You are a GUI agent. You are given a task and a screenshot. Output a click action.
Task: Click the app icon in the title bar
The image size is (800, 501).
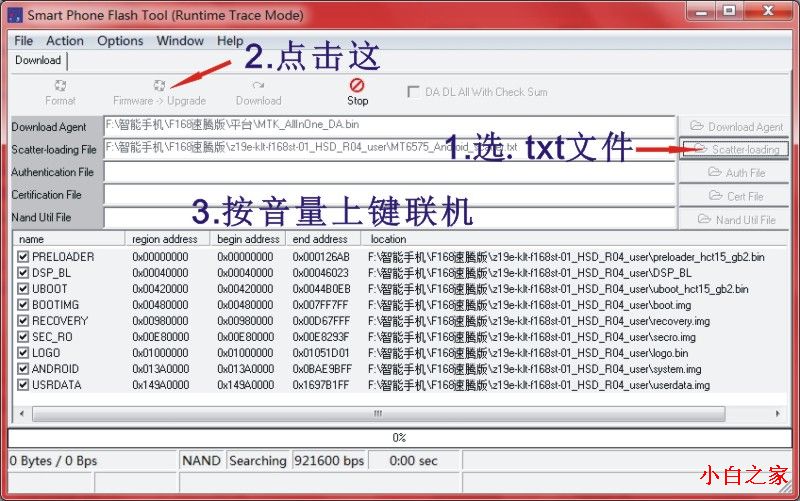click(15, 15)
